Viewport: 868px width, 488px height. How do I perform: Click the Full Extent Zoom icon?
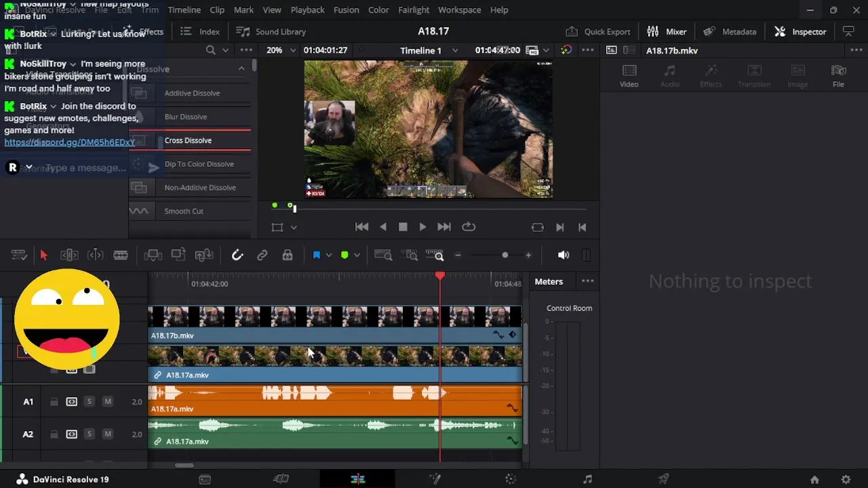click(x=383, y=255)
